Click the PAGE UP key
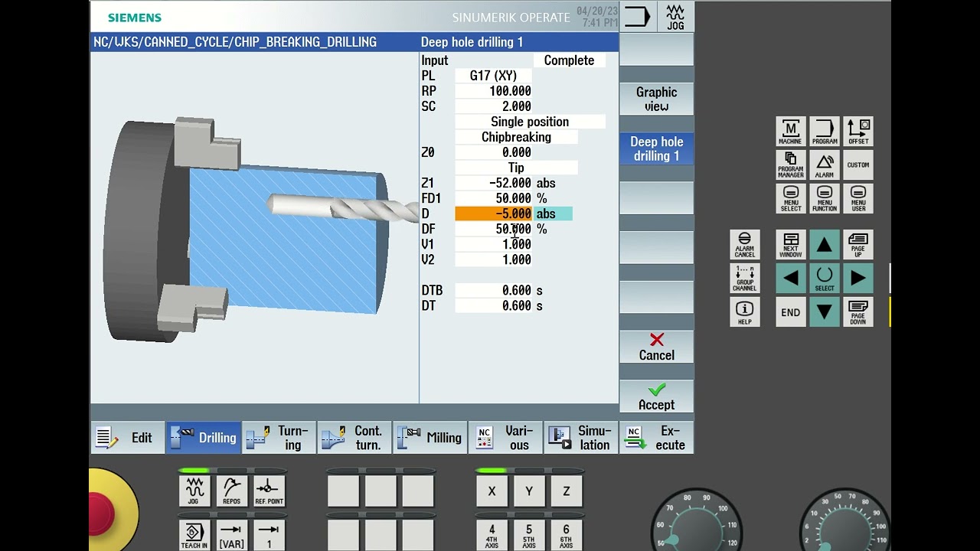The height and width of the screenshot is (551, 980). (858, 245)
